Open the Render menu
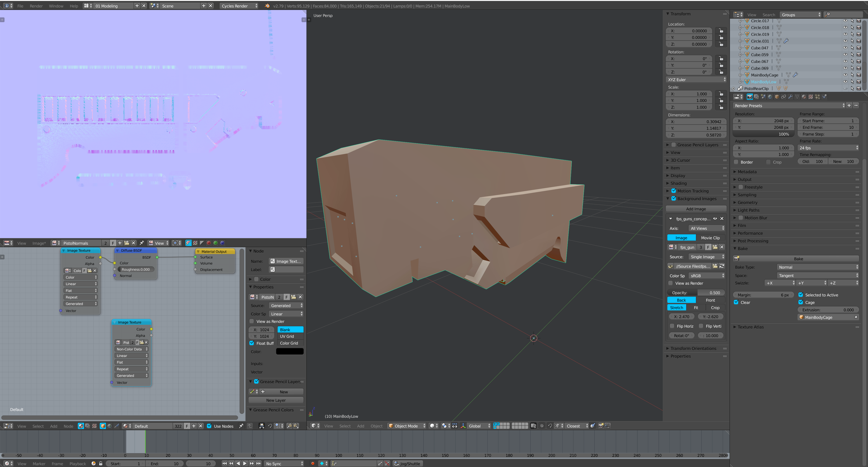The height and width of the screenshot is (467, 868). [36, 6]
